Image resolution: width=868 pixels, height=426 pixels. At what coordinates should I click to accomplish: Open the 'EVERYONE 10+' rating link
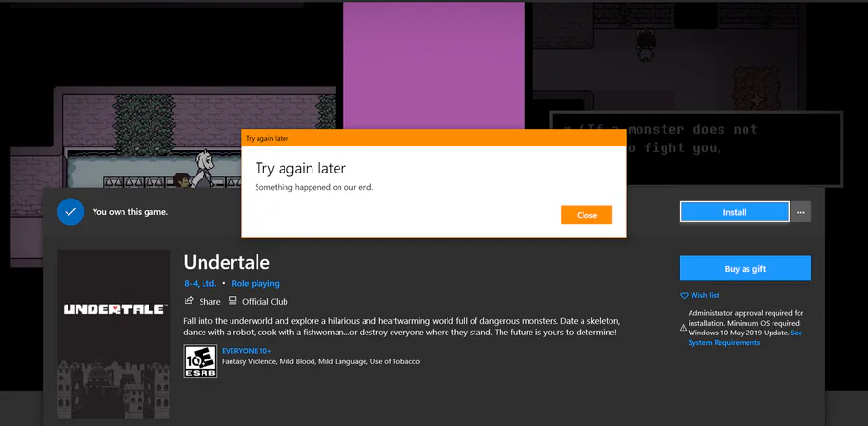[246, 351]
